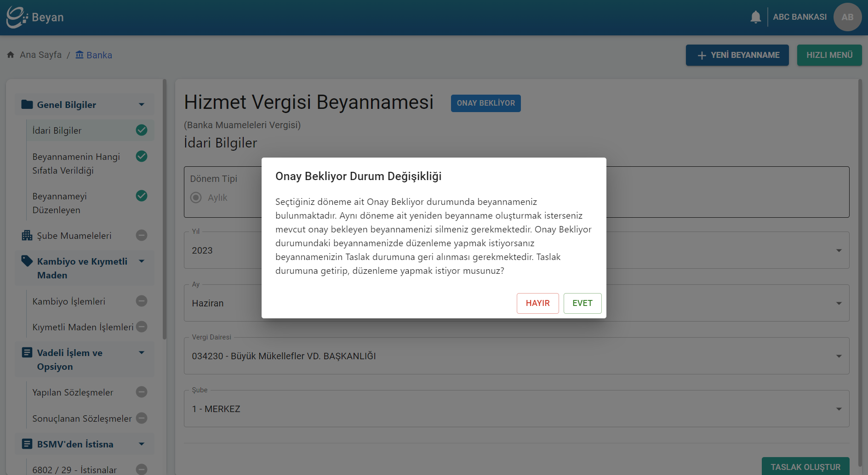Viewport: 868px width, 475px height.
Task: Open the HIZLI MENÜ button
Action: coord(829,55)
